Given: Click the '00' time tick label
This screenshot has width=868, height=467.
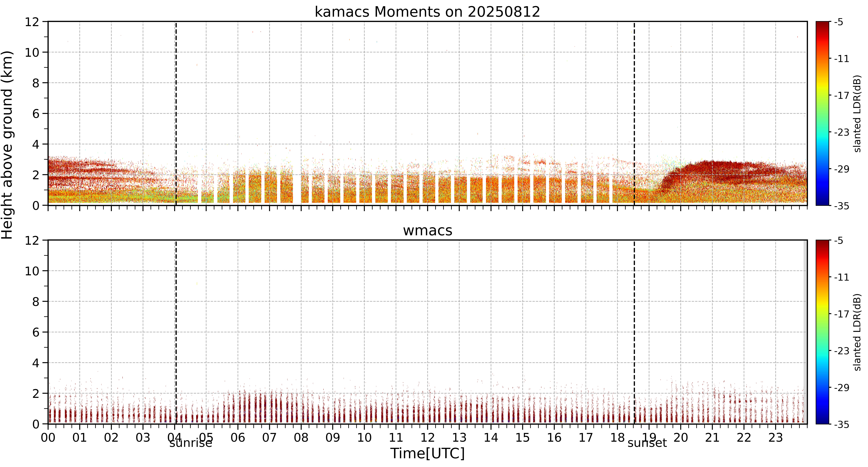Looking at the screenshot, I should pos(48,438).
